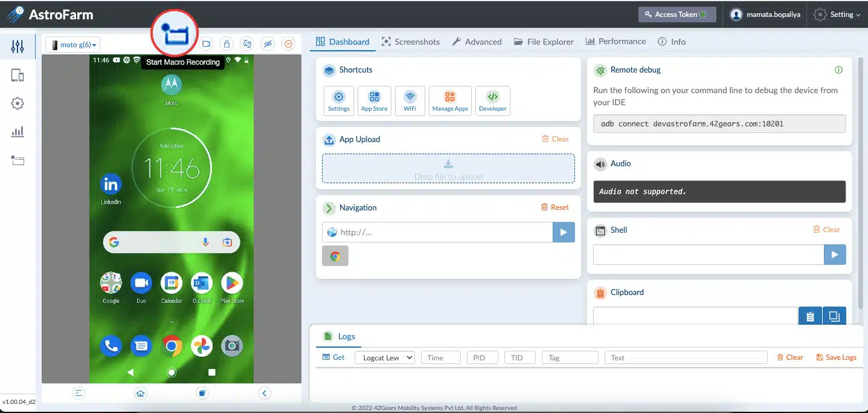Screen dimensions: 868x413
Task: Run shell command with the arrow button
Action: [x=835, y=255]
